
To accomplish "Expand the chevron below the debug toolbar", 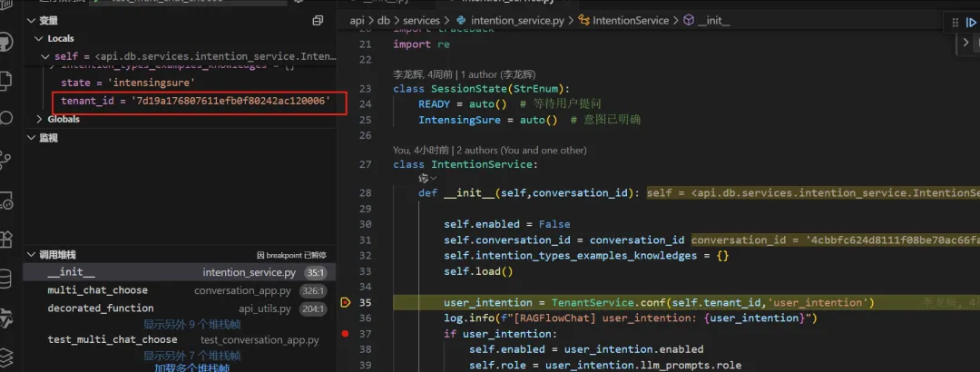I will point(965,43).
